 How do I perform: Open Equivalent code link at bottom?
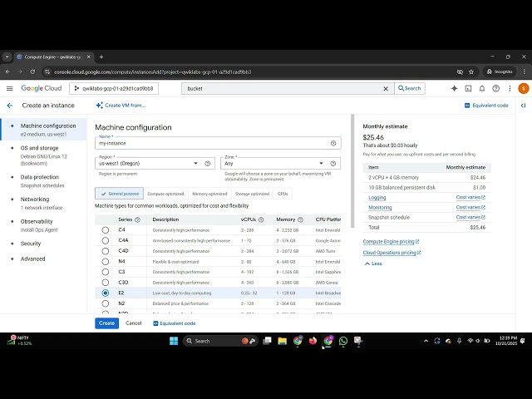point(175,323)
